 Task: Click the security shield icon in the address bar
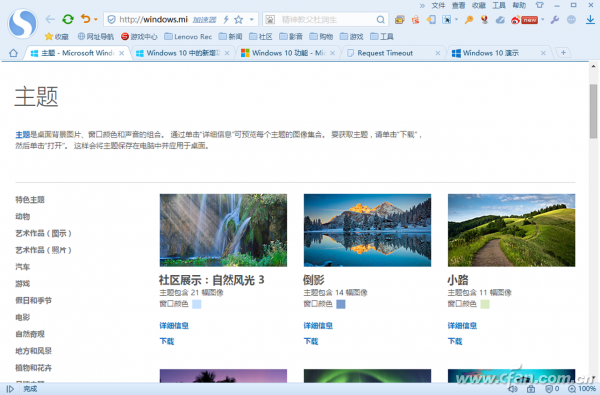pyautogui.click(x=111, y=19)
